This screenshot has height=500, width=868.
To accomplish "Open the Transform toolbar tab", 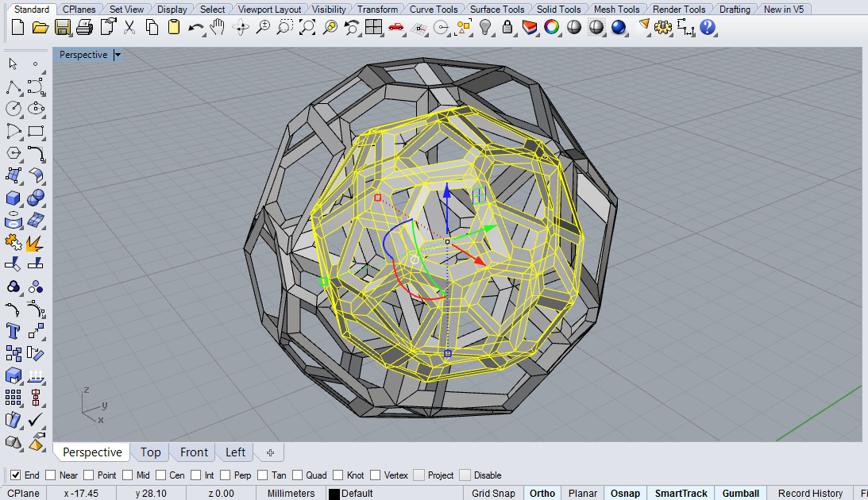I will pos(377,10).
